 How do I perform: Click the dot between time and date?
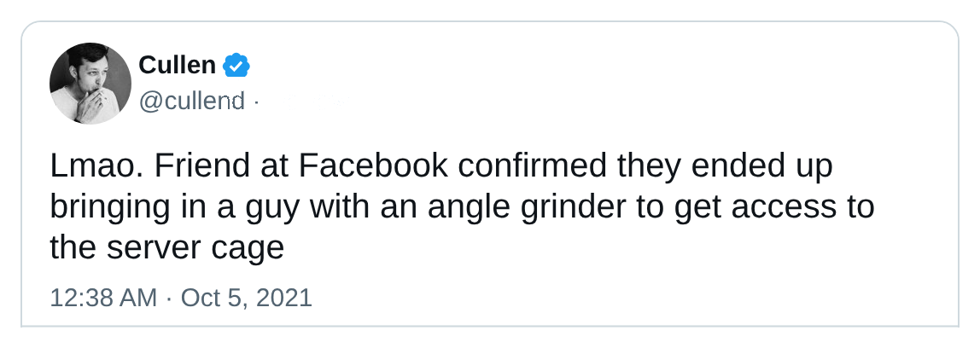pos(169,299)
